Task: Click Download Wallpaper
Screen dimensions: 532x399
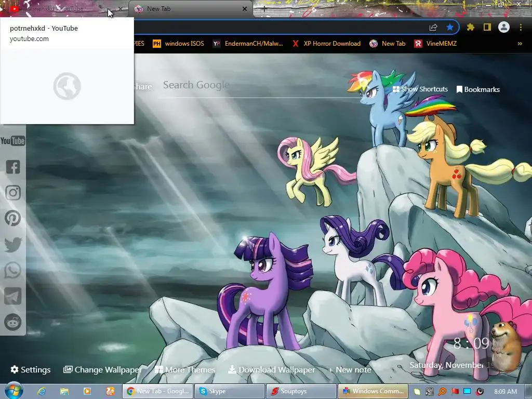Action: 271,369
